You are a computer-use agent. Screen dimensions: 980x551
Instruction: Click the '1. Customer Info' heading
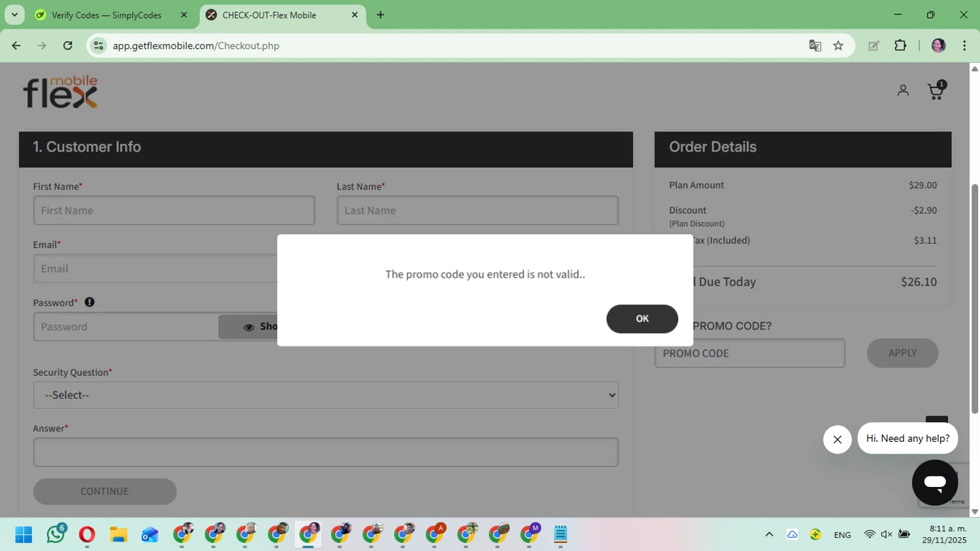(x=87, y=147)
